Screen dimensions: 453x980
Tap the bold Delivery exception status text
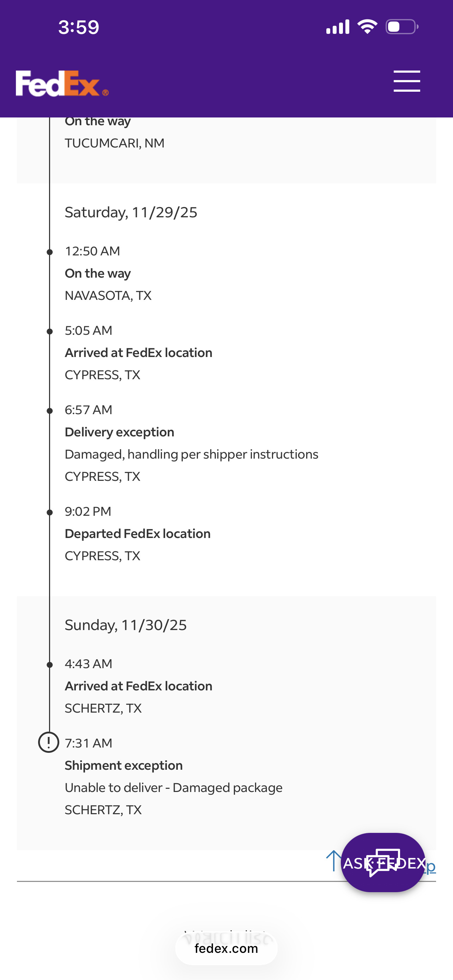[x=120, y=432]
